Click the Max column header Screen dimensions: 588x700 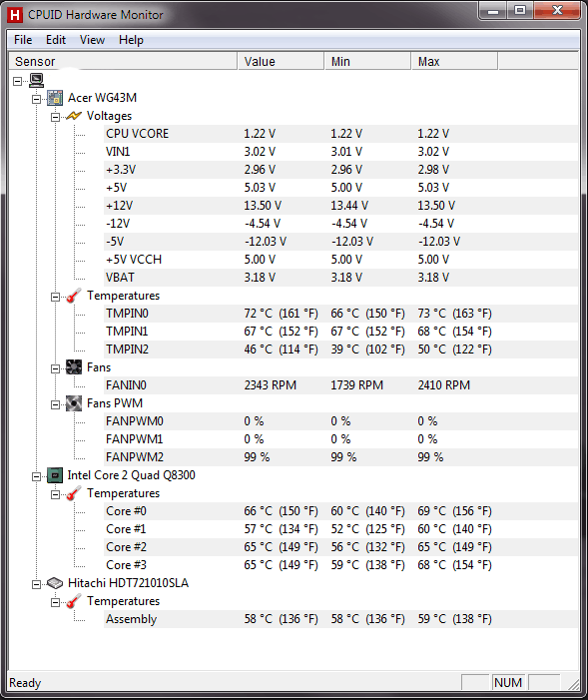[454, 61]
